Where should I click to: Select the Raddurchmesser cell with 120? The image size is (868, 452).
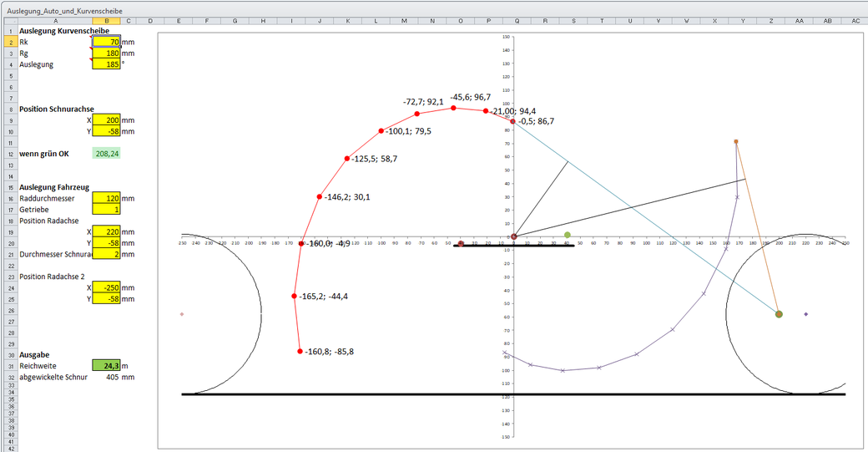click(x=106, y=198)
